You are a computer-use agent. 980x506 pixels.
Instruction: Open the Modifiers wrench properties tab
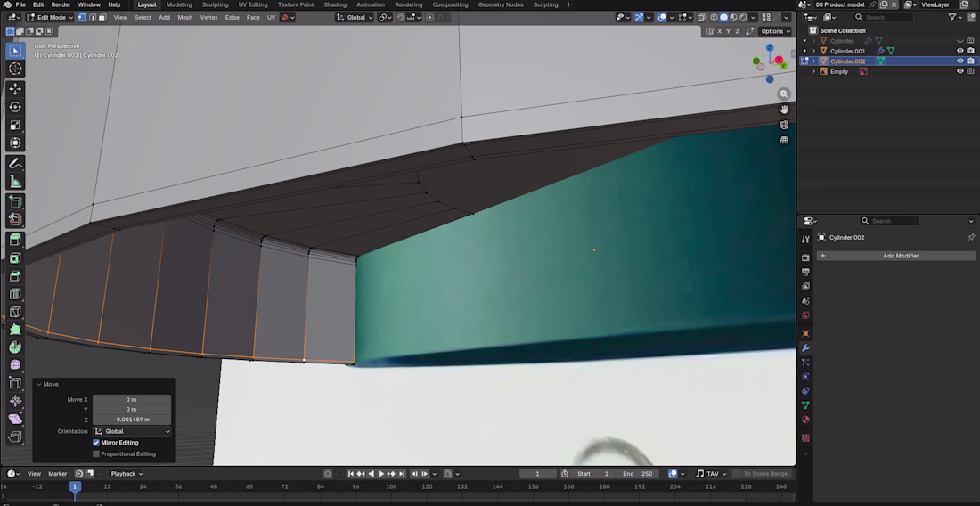(x=805, y=348)
